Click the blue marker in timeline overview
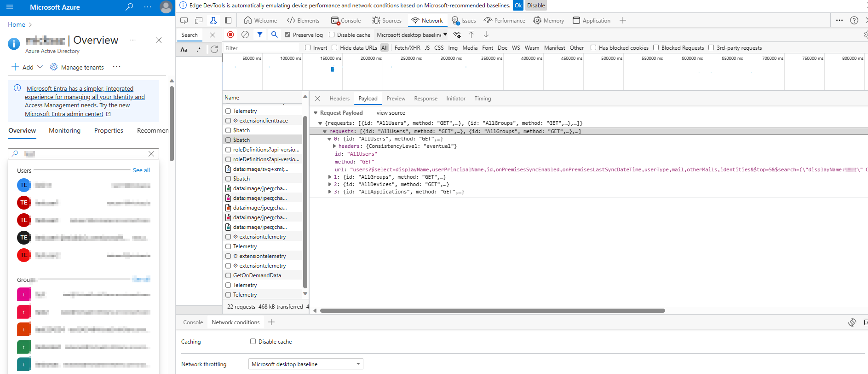 coord(333,69)
